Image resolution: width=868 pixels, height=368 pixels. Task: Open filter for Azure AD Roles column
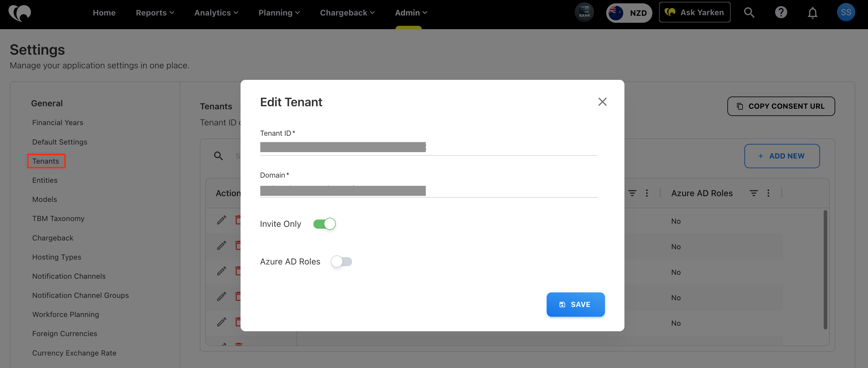(754, 193)
